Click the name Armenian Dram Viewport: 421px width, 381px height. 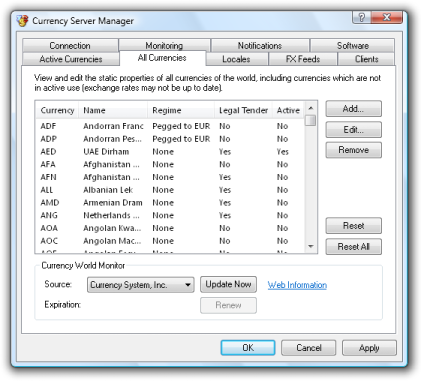tap(113, 203)
